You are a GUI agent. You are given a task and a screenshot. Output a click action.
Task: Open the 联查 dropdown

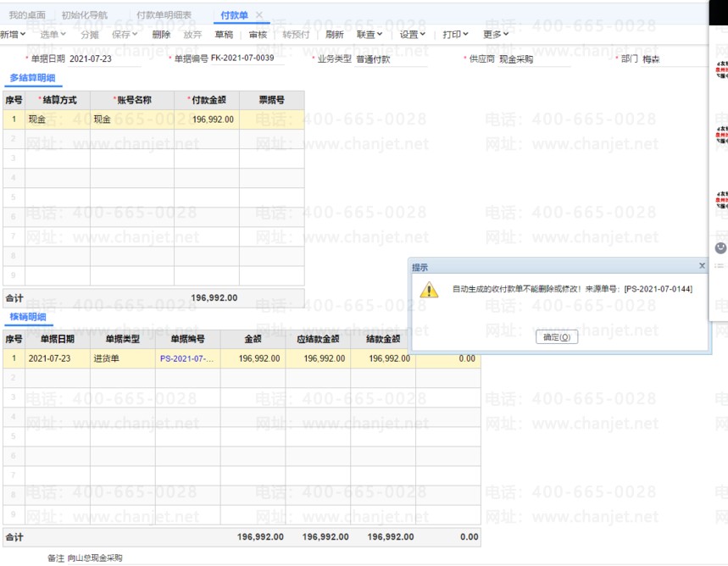[x=370, y=35]
